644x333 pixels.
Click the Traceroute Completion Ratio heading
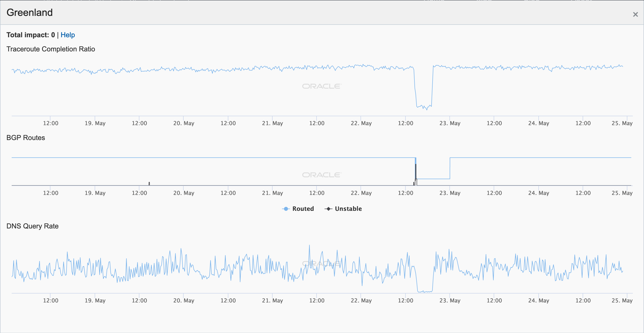coord(51,49)
